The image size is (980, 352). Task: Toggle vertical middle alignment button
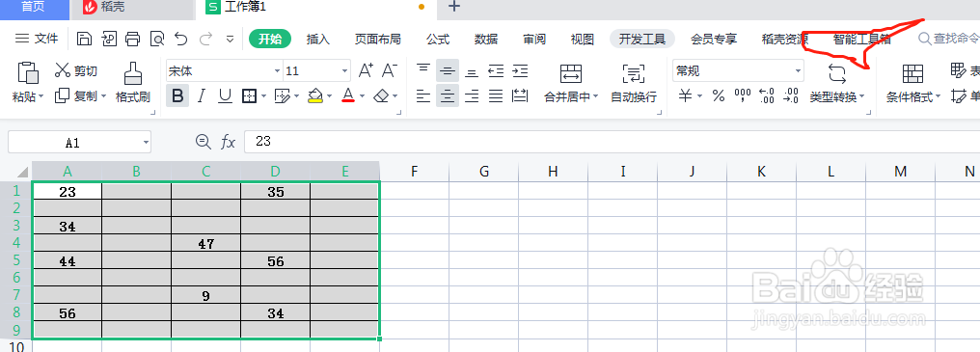448,70
